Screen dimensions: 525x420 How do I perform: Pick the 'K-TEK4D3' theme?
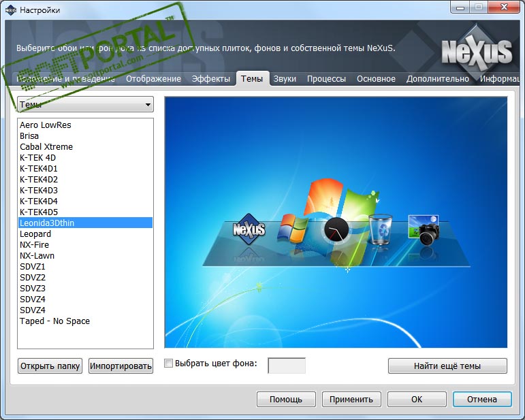(x=85, y=190)
